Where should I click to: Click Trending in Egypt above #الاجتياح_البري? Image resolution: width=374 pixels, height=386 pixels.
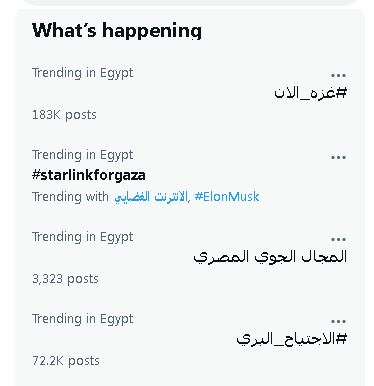pyautogui.click(x=82, y=319)
